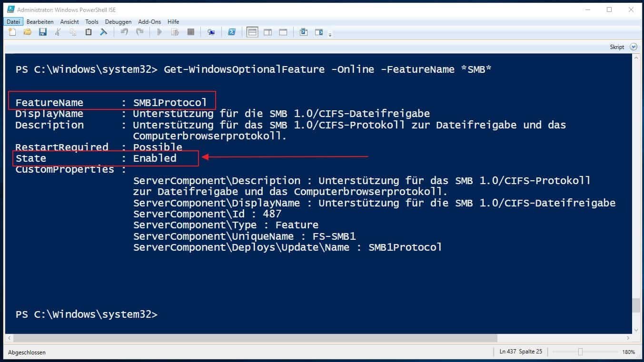Screen dimensions: 644x362
Task: Open the Datei menu
Action: pyautogui.click(x=13, y=22)
